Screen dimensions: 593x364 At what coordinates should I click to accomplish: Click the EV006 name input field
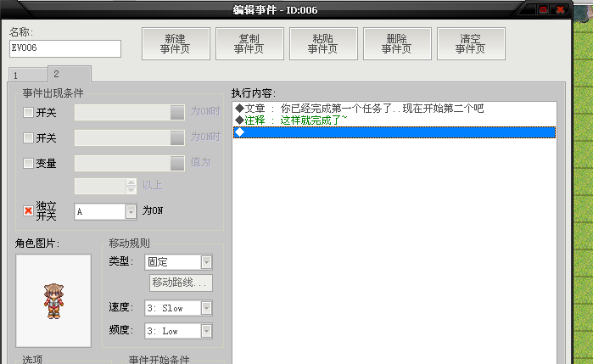pyautogui.click(x=65, y=48)
